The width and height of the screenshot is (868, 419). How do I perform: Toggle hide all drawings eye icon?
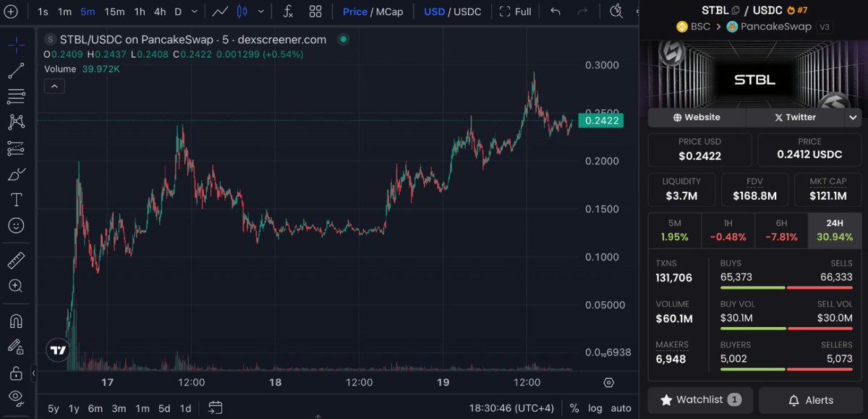tap(16, 397)
